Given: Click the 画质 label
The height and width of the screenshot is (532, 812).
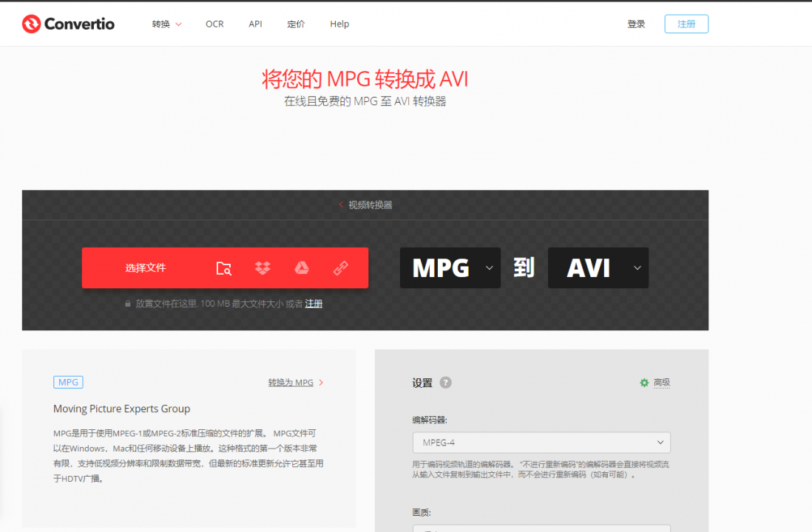Looking at the screenshot, I should [422, 512].
